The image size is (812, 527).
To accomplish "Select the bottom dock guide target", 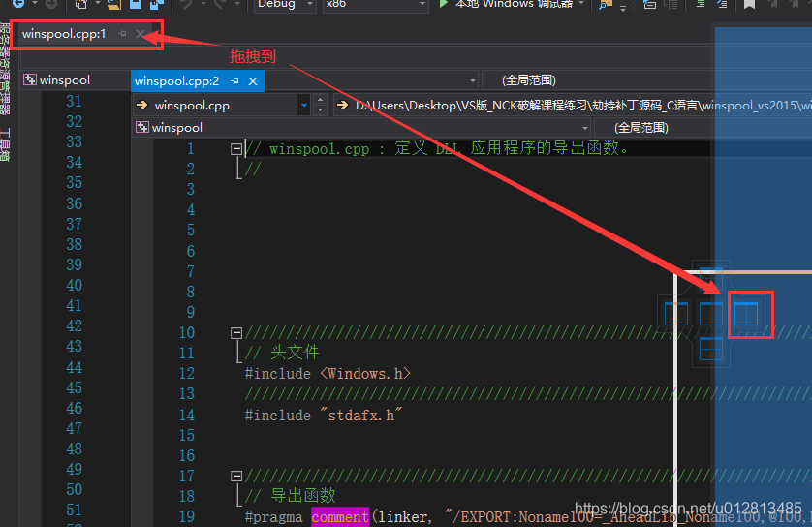I will point(711,349).
